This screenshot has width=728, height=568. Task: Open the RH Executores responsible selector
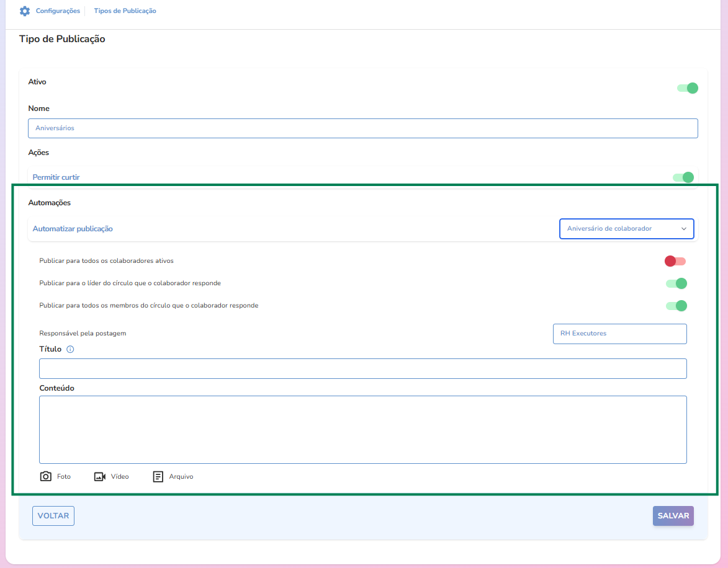[619, 334]
